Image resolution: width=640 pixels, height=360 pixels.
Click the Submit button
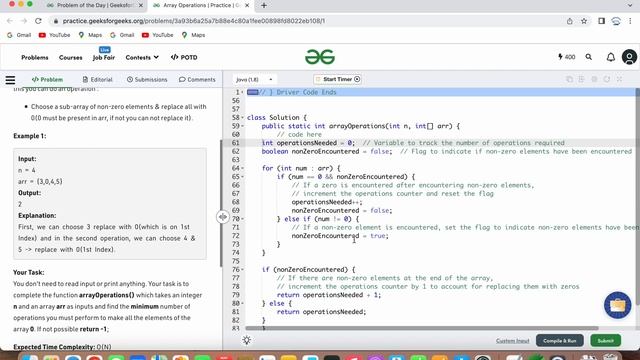605,340
